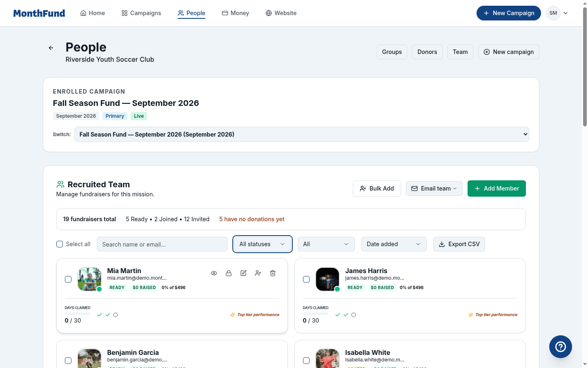
Task: Open the All statuses filter dropdown
Action: 263,244
